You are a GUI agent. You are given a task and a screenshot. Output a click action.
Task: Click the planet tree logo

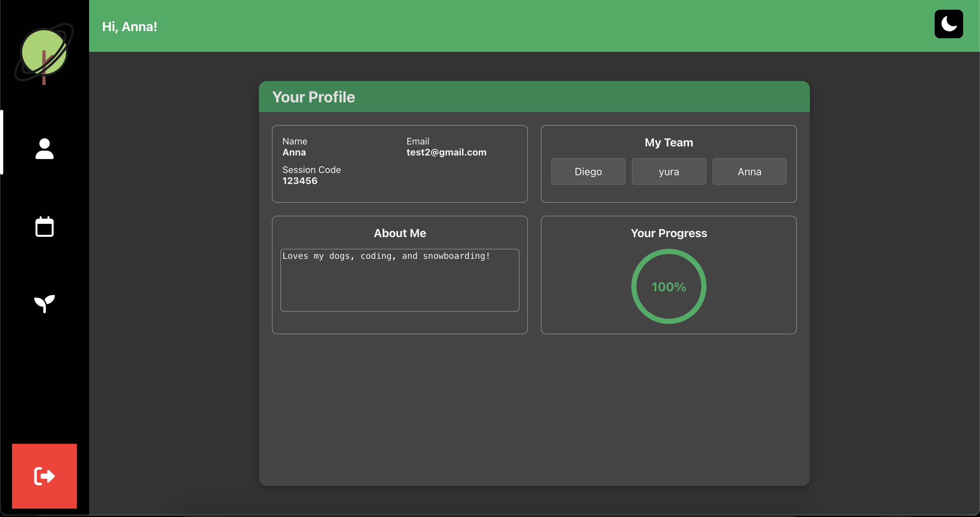tap(44, 53)
